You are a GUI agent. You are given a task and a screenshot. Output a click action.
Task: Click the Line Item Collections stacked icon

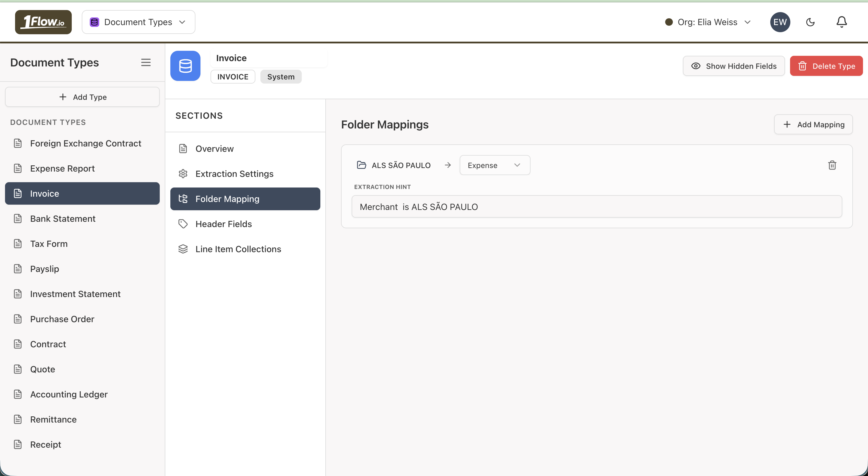click(x=183, y=249)
